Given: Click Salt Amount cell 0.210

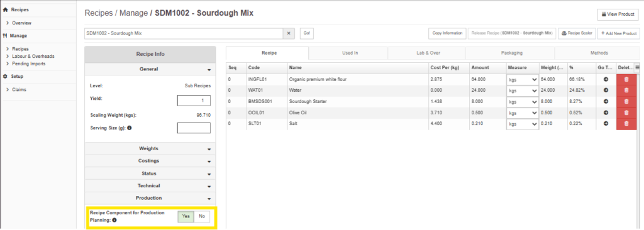Looking at the screenshot, I should [487, 123].
